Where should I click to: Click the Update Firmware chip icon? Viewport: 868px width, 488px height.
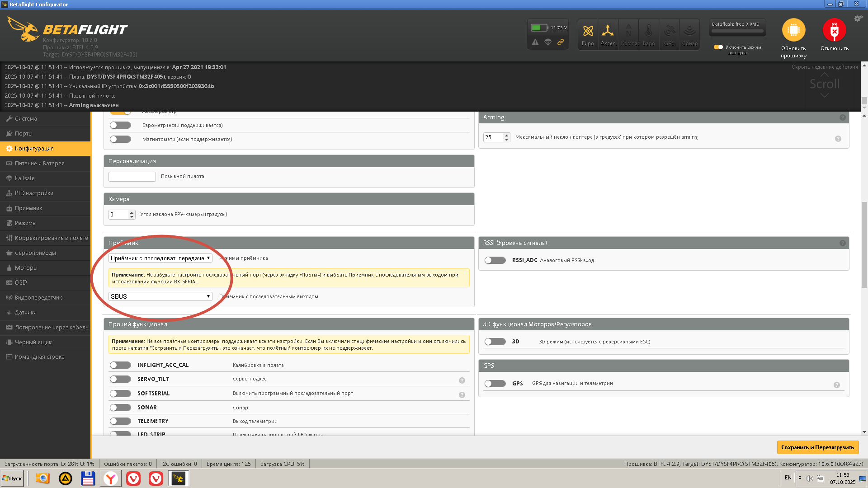click(x=793, y=30)
